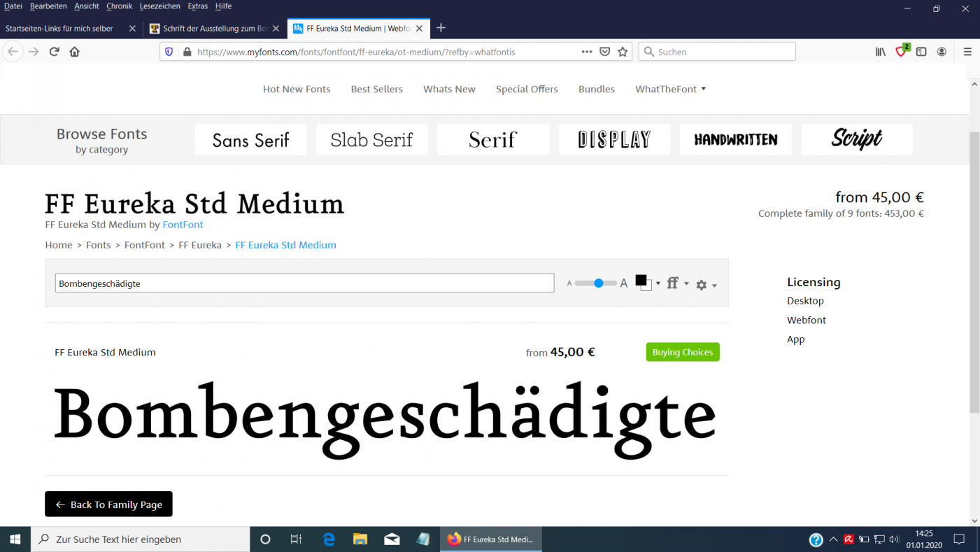
Task: Browse the Sans Serif category
Action: pyautogui.click(x=250, y=140)
